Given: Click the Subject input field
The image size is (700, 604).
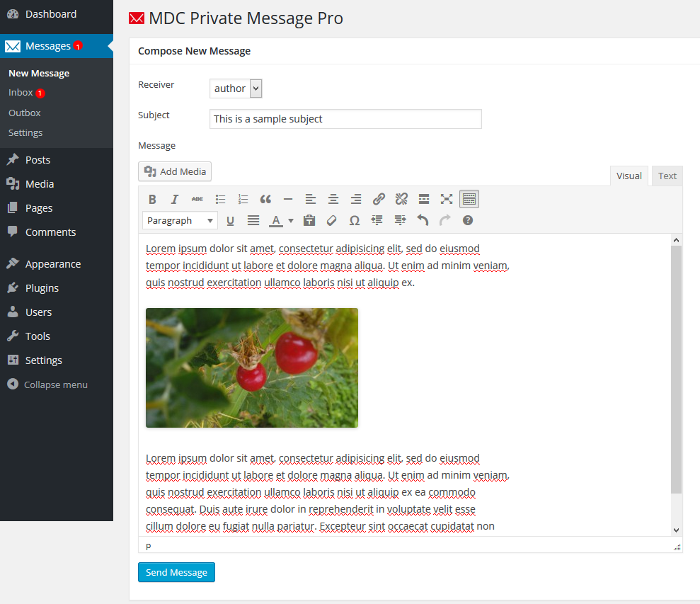Looking at the screenshot, I should pos(345,119).
